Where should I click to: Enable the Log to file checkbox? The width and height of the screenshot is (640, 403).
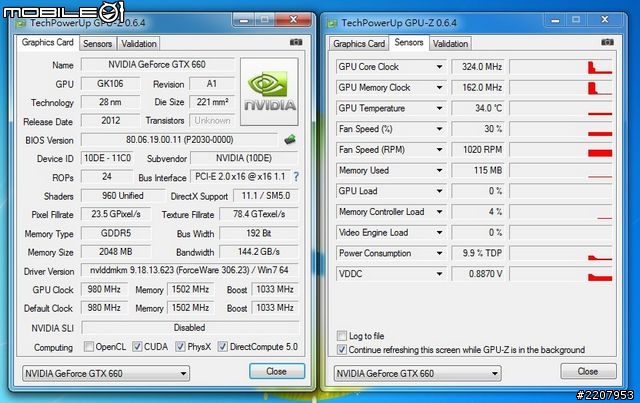[x=342, y=336]
